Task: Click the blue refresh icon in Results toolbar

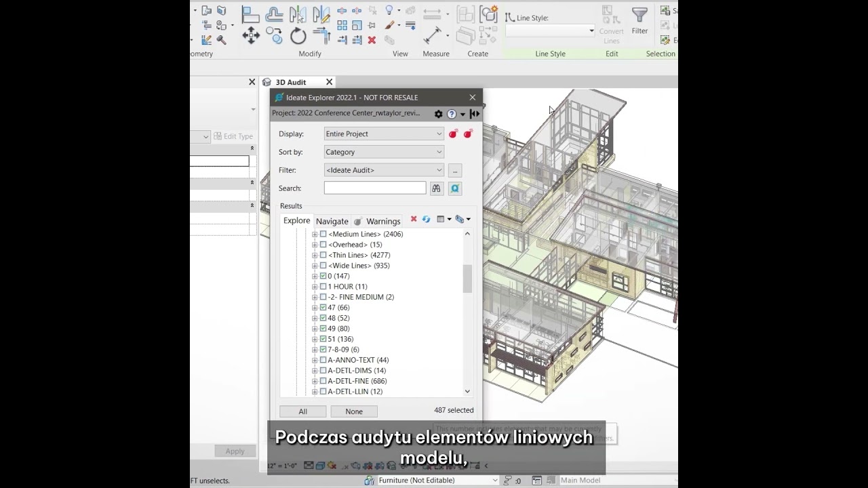Action: pyautogui.click(x=426, y=220)
